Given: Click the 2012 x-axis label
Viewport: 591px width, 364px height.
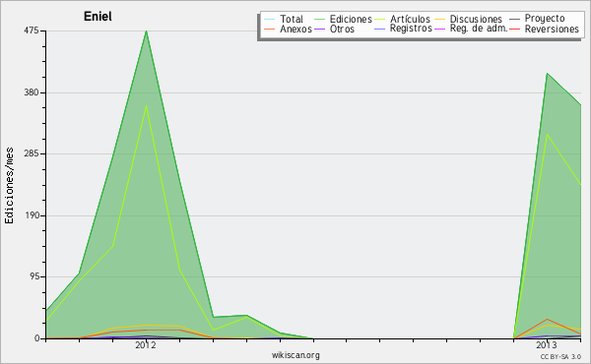Looking at the screenshot, I should point(146,344).
